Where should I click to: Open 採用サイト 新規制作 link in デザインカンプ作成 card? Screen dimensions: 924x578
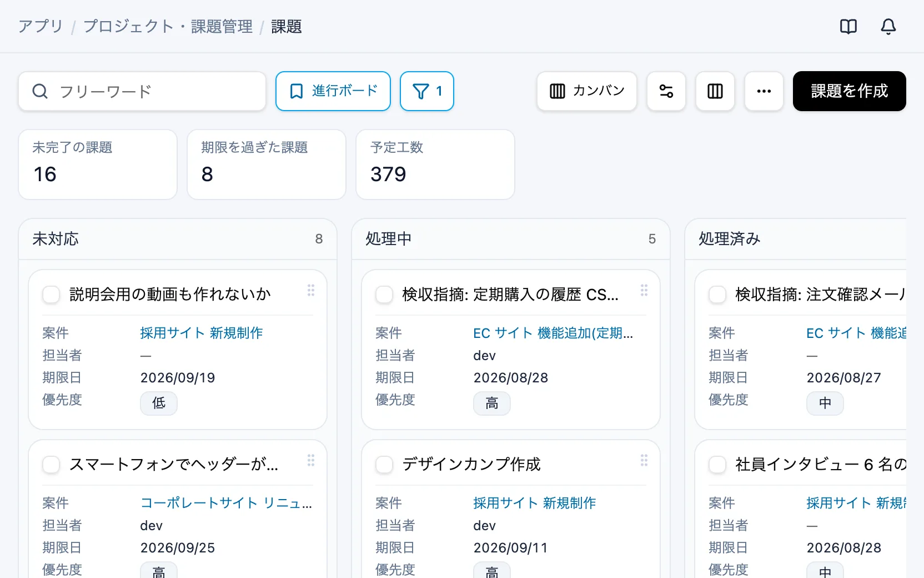pyautogui.click(x=534, y=503)
